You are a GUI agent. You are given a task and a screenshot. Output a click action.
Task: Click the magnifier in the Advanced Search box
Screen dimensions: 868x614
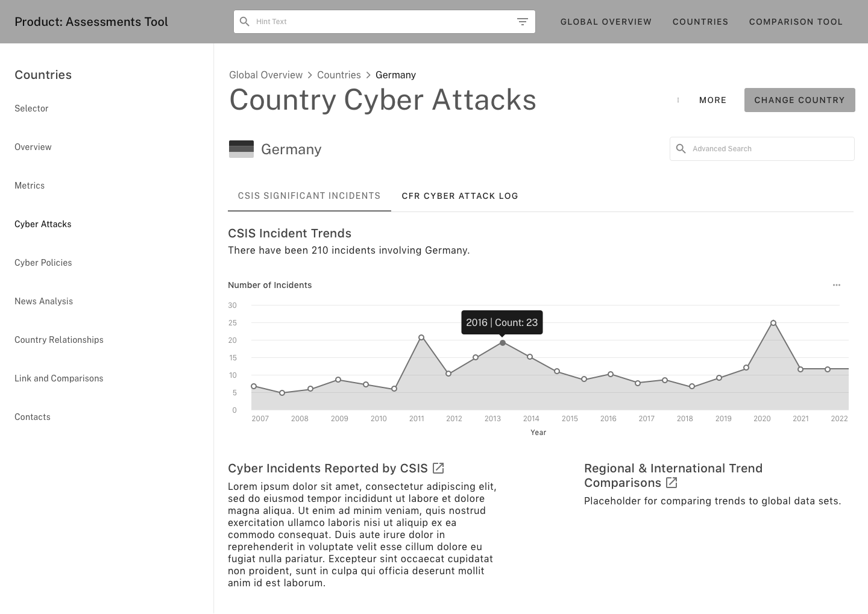681,148
